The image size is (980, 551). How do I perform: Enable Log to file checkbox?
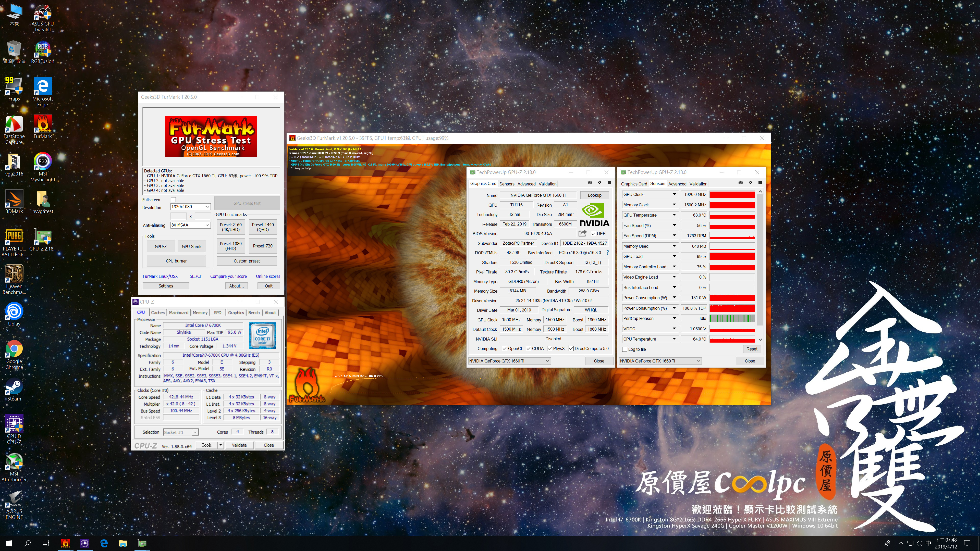[x=625, y=349]
